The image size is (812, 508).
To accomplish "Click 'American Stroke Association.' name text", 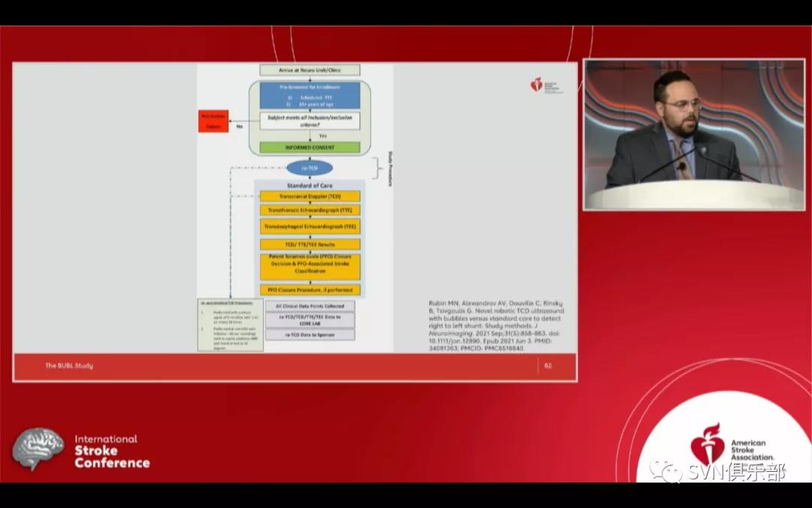I will click(753, 450).
